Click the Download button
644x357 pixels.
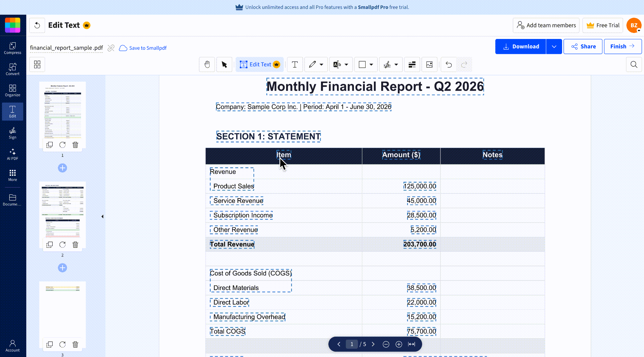tap(521, 47)
